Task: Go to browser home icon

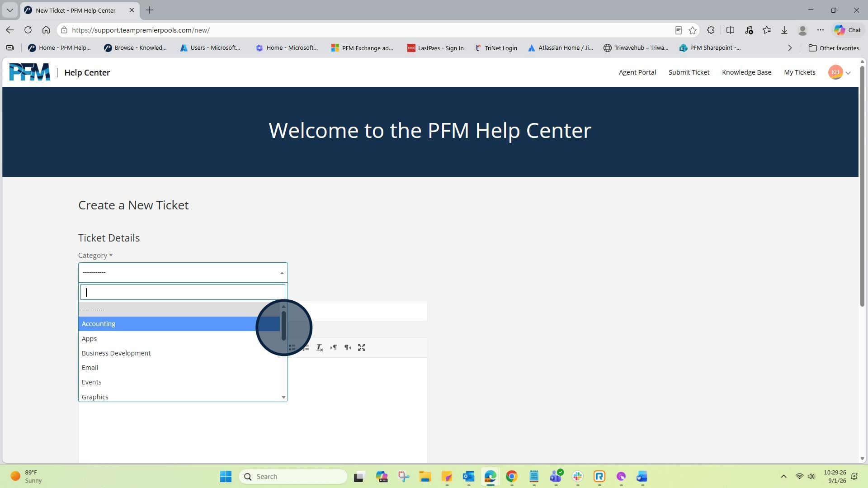Action: point(46,30)
